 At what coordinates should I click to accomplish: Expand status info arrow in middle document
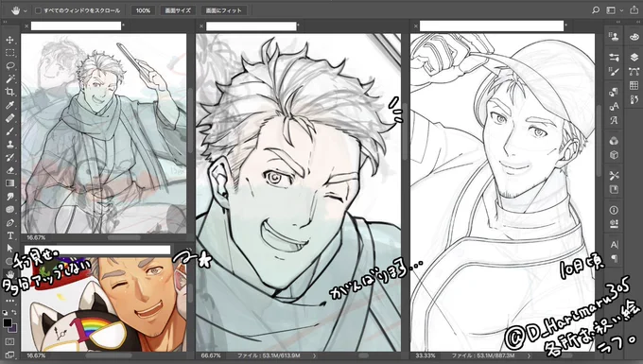coord(315,355)
